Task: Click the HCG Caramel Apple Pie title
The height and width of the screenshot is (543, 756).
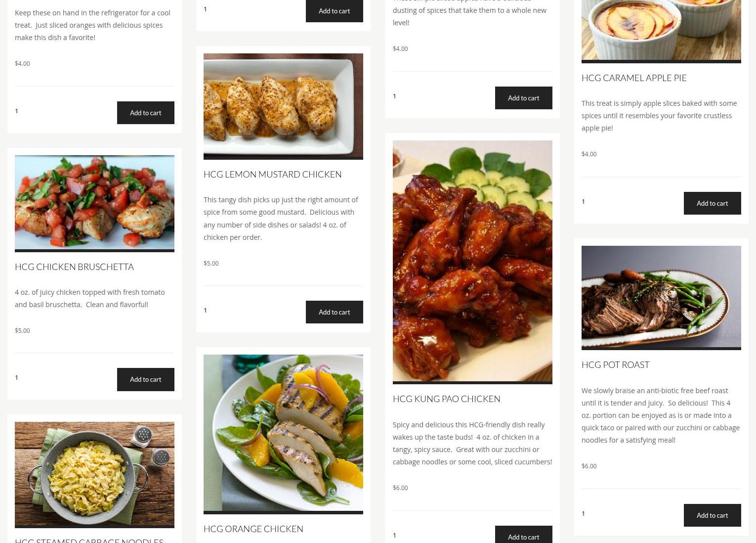Action: [x=634, y=78]
